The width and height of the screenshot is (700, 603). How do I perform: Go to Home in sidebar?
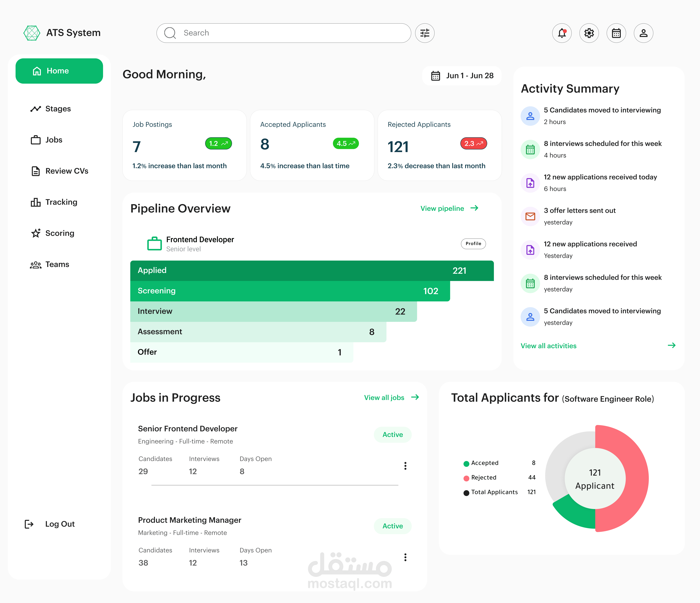tap(59, 71)
